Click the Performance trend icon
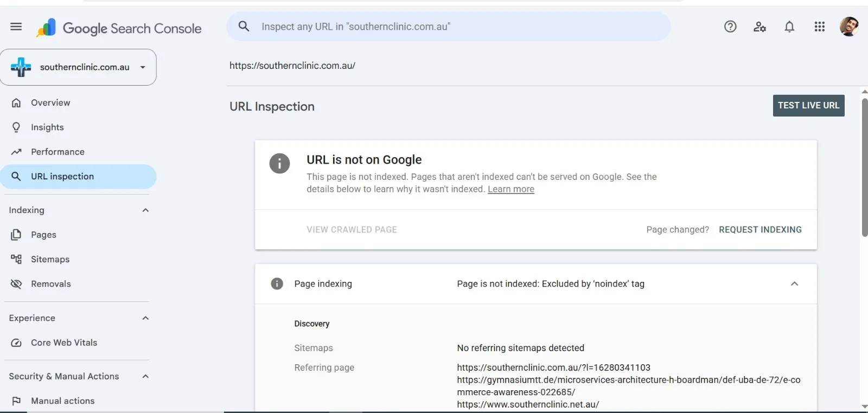The height and width of the screenshot is (413, 868). (16, 152)
